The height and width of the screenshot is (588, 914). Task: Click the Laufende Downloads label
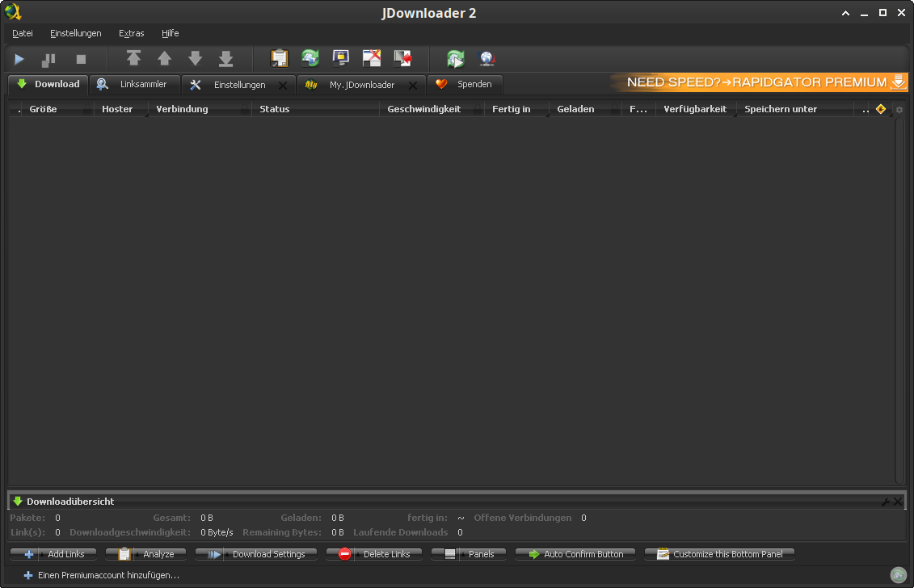(x=401, y=532)
